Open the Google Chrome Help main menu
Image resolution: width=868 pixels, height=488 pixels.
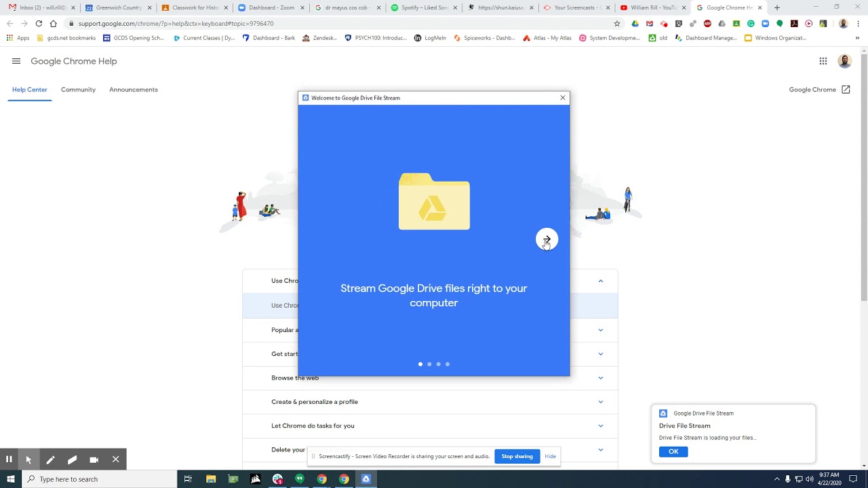coord(16,61)
